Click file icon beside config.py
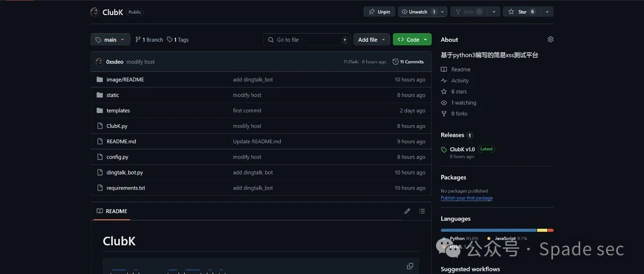The height and width of the screenshot is (274, 644). click(100, 157)
